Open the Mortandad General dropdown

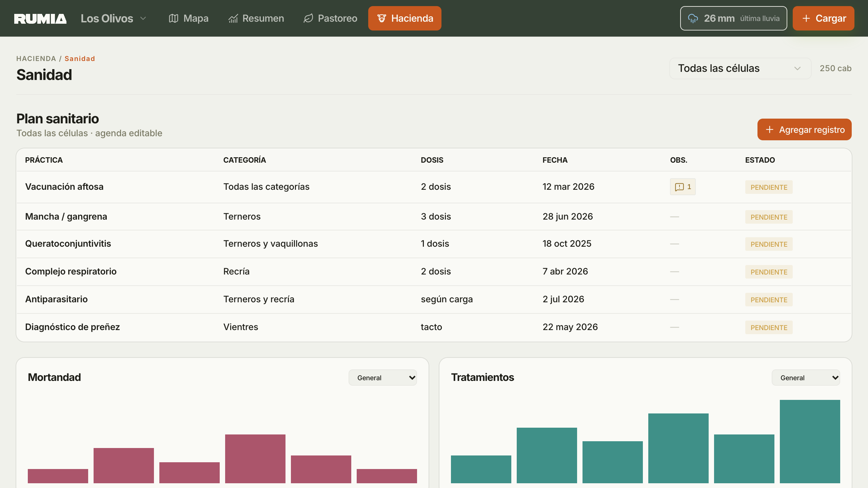click(x=383, y=378)
